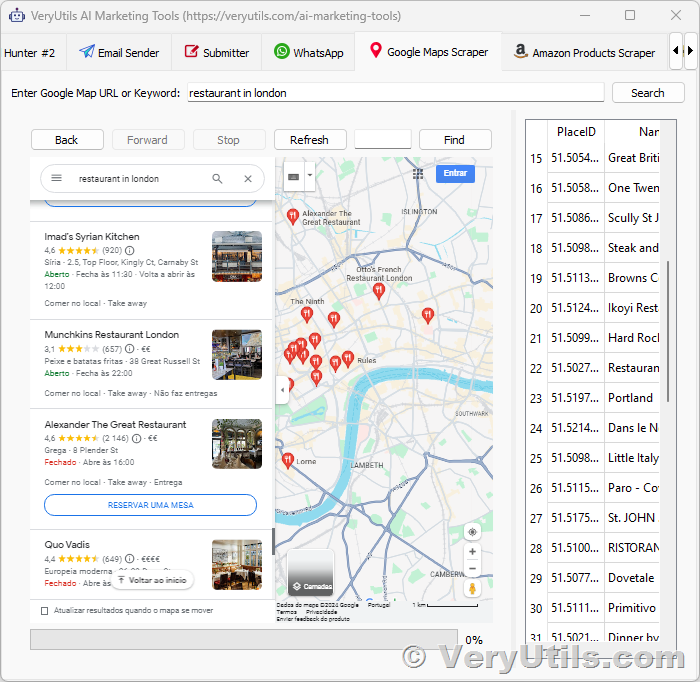The width and height of the screenshot is (700, 682).
Task: Open the Google Maps hamburger menu
Action: point(56,179)
